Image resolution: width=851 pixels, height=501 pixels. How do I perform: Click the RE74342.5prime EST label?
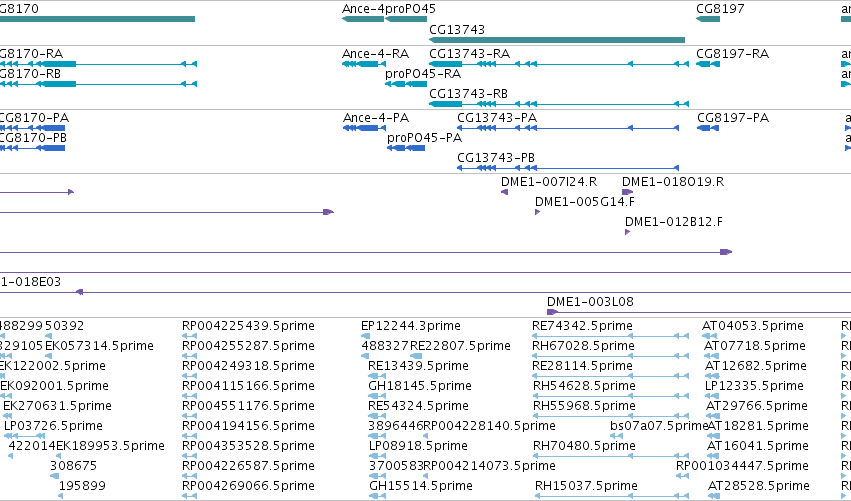tap(582, 326)
